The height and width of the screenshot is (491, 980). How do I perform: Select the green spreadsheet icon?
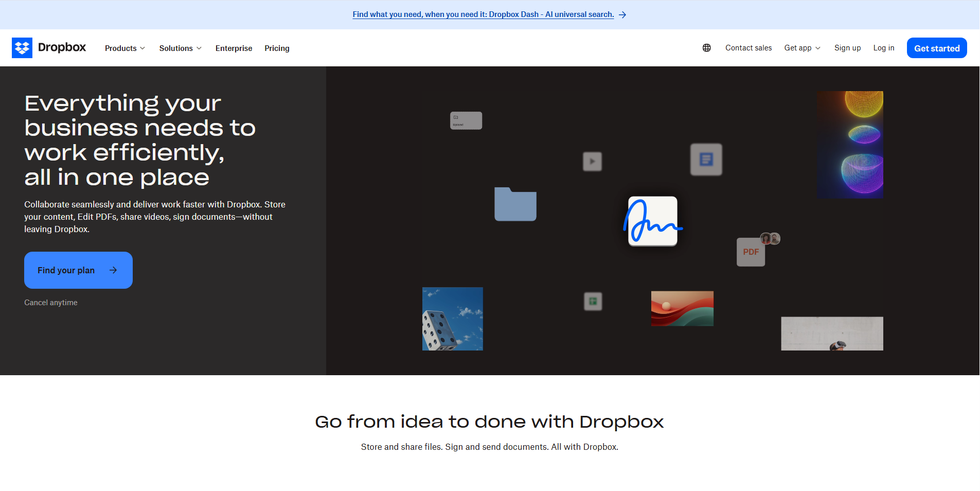click(593, 301)
